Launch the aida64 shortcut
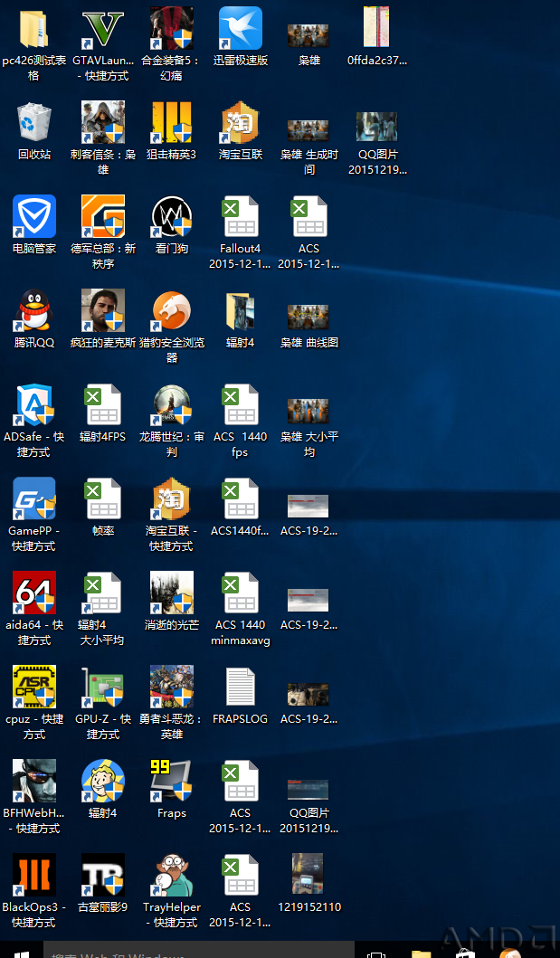This screenshot has height=958, width=560. coord(34,593)
